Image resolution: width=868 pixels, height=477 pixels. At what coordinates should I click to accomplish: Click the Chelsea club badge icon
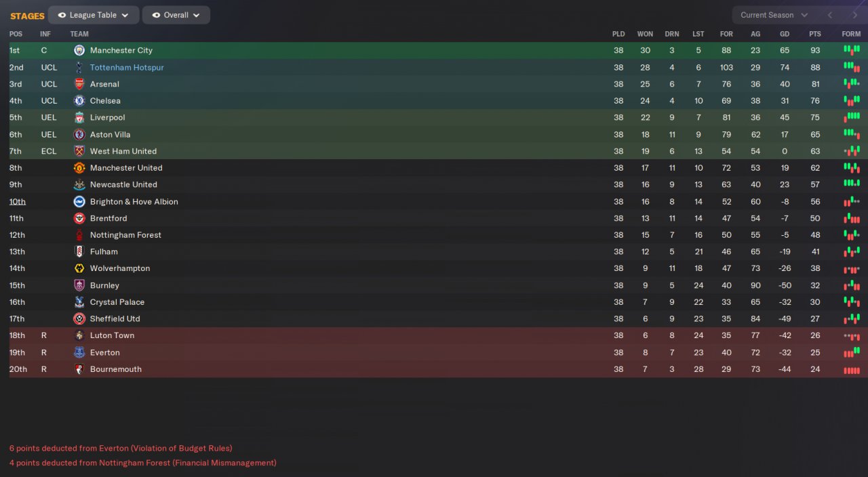[x=79, y=101]
